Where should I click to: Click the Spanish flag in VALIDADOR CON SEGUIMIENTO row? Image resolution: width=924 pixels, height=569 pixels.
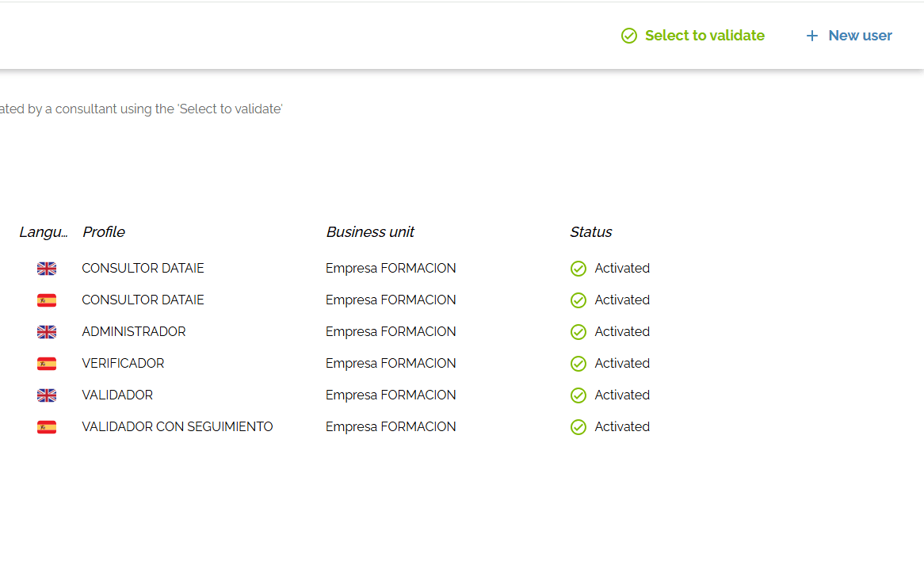pyautogui.click(x=47, y=427)
